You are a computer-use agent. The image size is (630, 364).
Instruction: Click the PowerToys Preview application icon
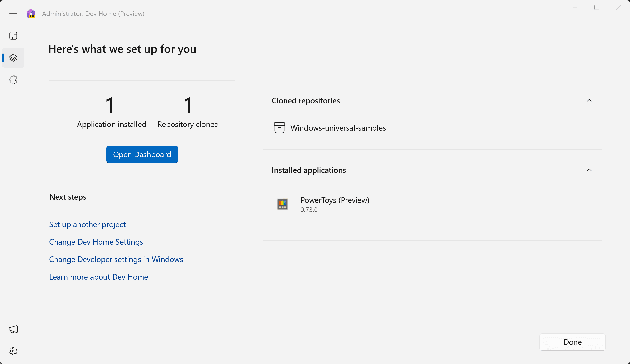tap(283, 204)
